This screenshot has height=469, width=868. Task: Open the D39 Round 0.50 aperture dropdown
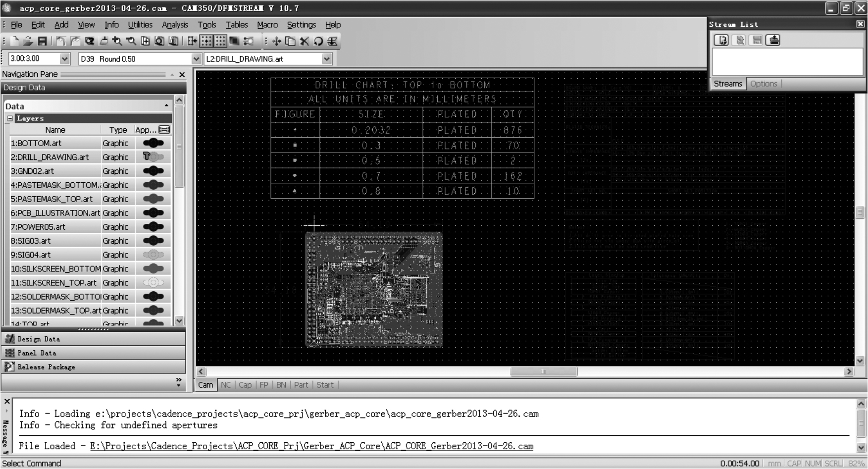pos(196,59)
